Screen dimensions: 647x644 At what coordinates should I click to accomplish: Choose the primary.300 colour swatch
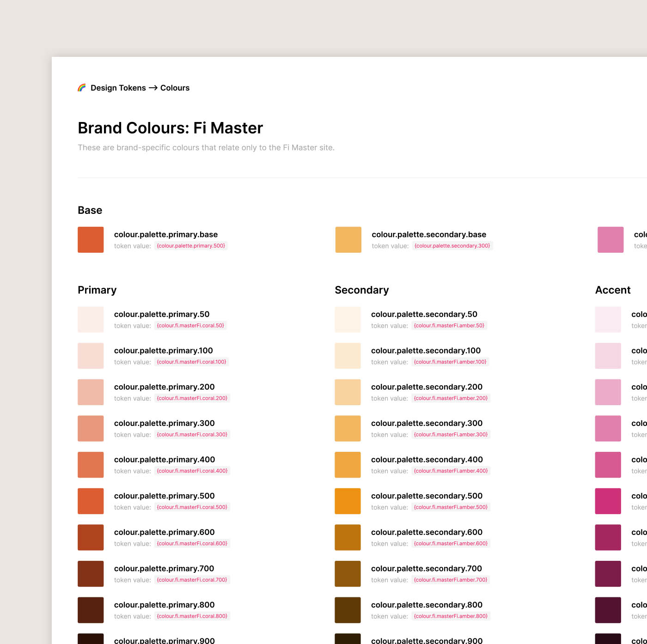(91, 429)
